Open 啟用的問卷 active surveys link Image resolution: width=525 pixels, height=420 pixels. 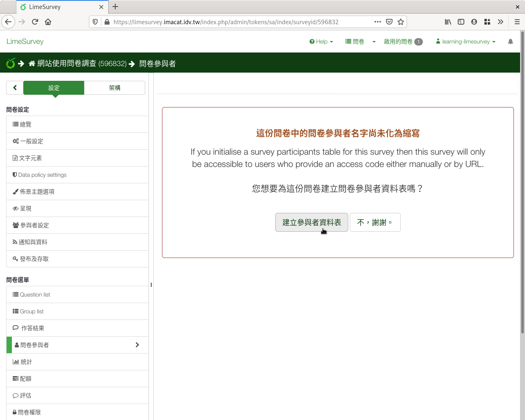coord(403,41)
